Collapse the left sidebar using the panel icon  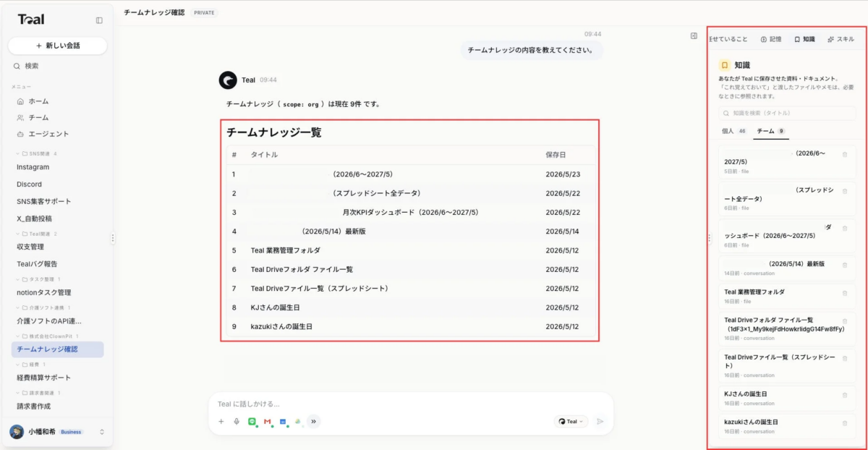[99, 20]
